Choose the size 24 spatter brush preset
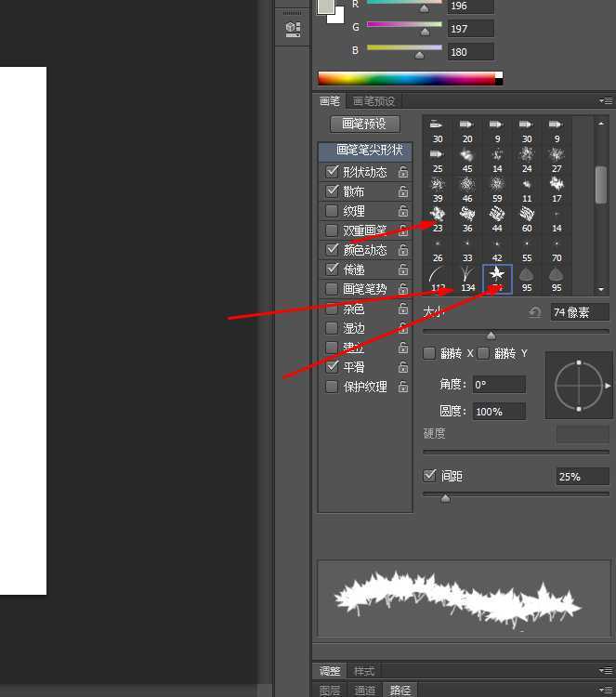This screenshot has width=616, height=697. click(x=527, y=161)
